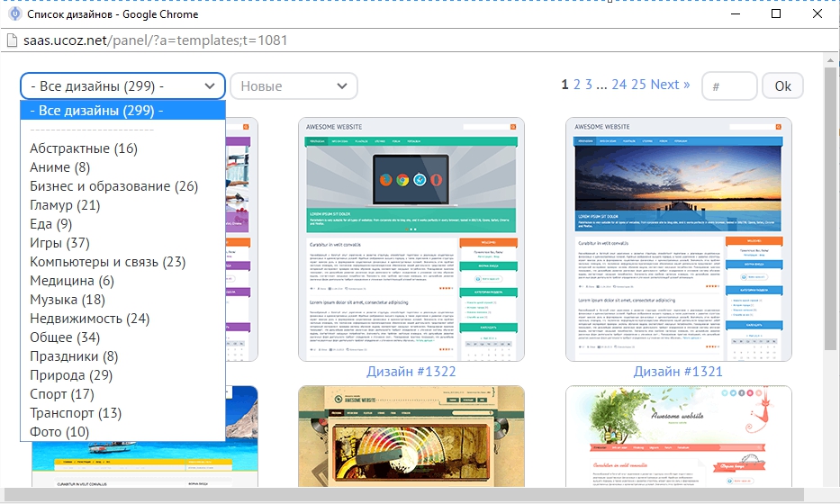
Task: Click the horizontal scrollbar
Action: (404, 494)
